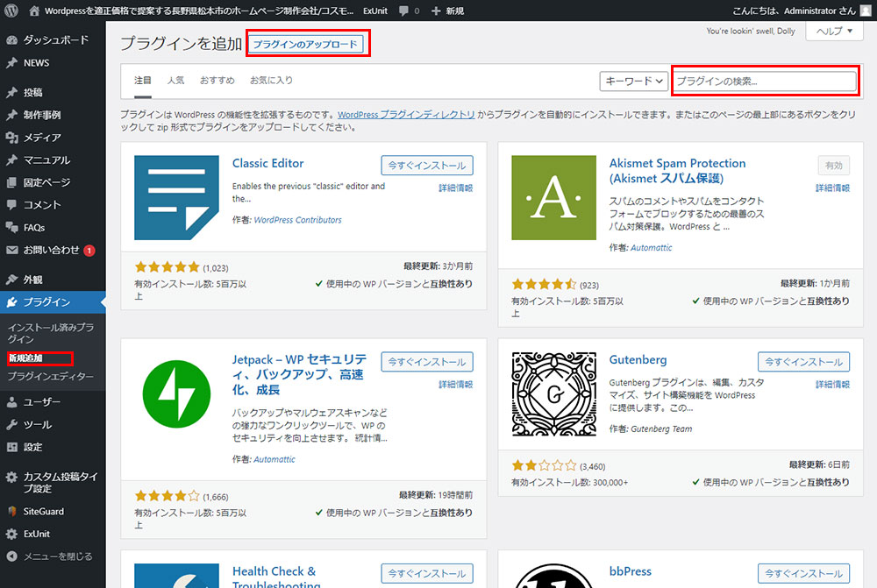Open メディア in the sidebar menu

pyautogui.click(x=42, y=138)
